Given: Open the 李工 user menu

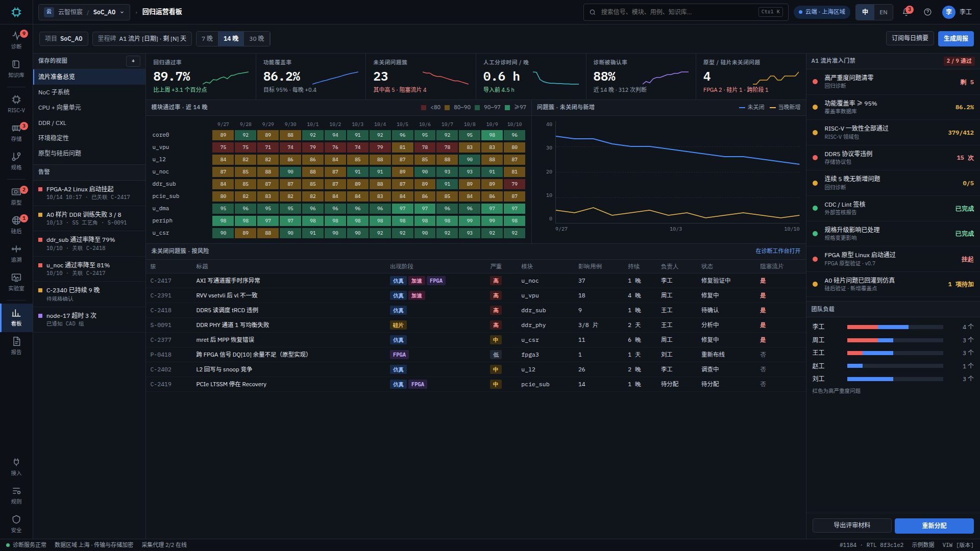Looking at the screenshot, I should tap(957, 12).
